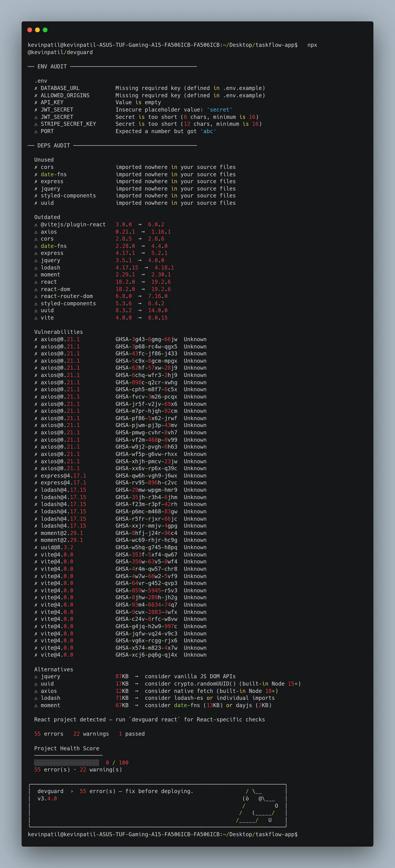Maximize the terminal with the green button
Image resolution: width=395 pixels, height=868 pixels.
(45, 30)
